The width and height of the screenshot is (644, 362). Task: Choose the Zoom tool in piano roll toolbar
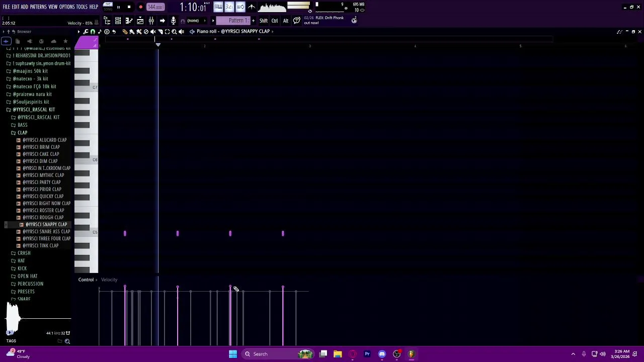[174, 32]
